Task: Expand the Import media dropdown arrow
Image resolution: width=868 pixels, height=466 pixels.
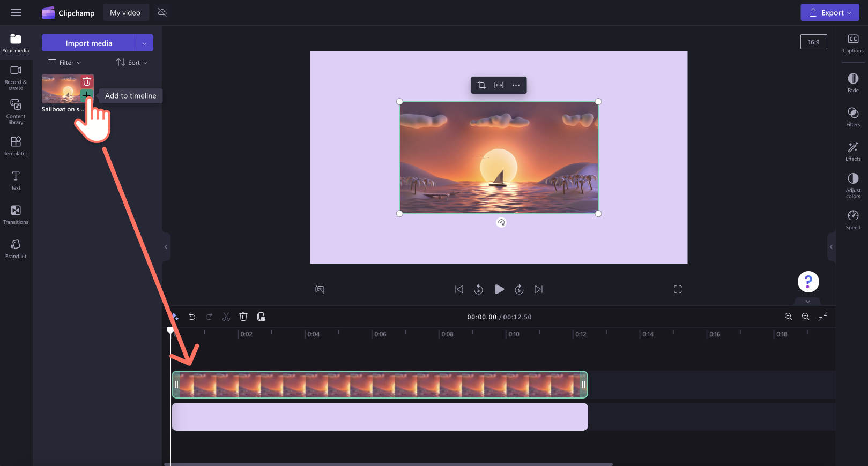Action: click(145, 43)
